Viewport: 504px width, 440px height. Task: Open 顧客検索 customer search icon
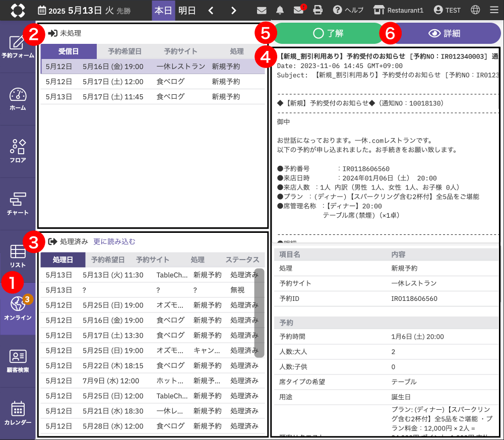pyautogui.click(x=17, y=361)
